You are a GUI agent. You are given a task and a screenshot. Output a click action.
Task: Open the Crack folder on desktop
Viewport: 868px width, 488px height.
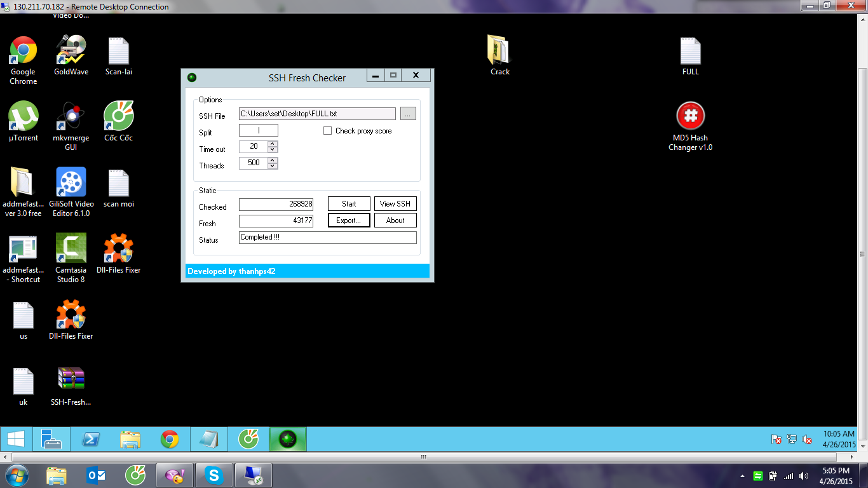pos(499,51)
